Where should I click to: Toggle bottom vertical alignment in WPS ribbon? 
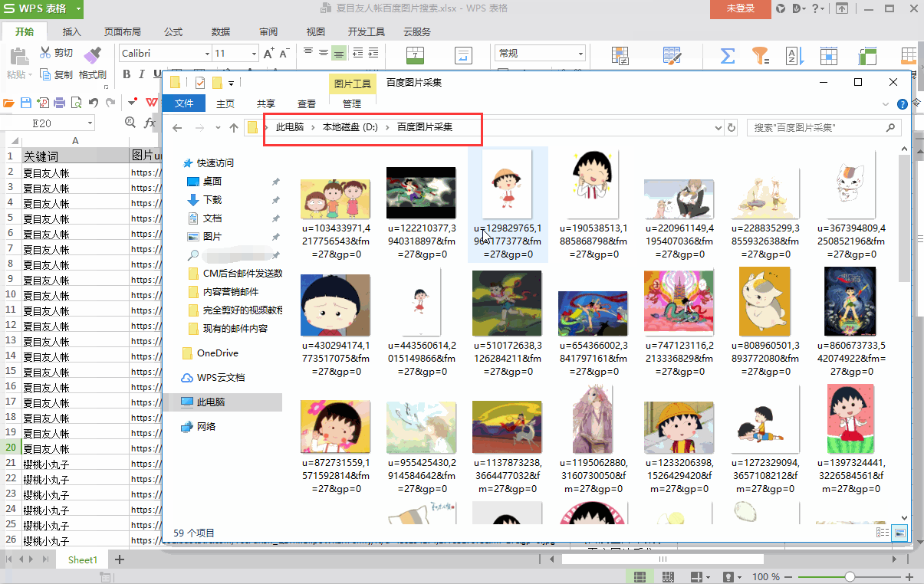tap(338, 54)
